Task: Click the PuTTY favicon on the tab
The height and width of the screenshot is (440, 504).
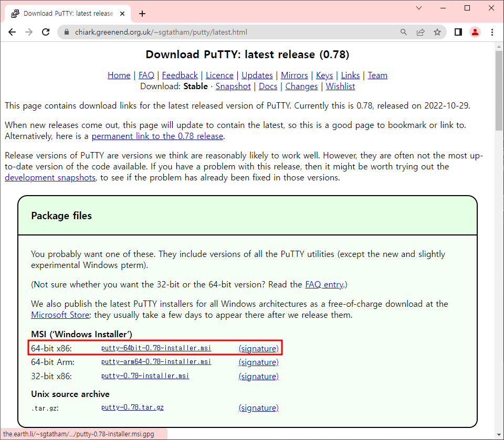Action: [x=15, y=14]
